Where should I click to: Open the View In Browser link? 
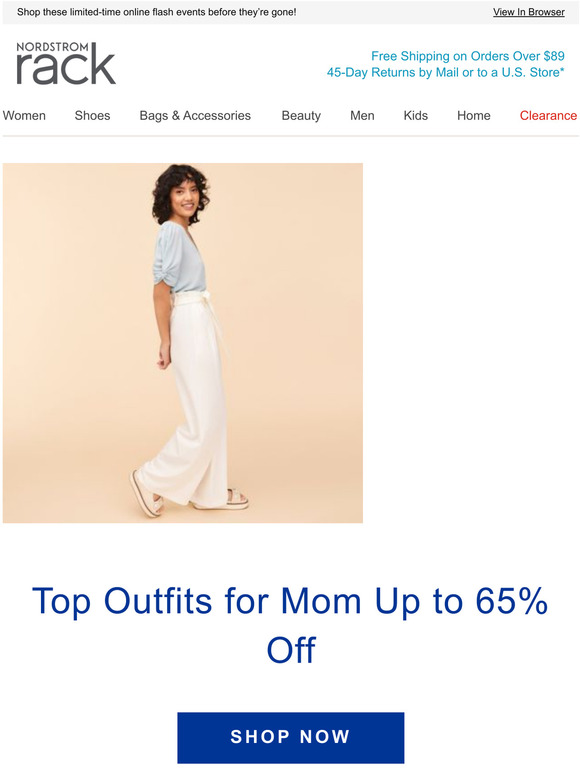click(x=529, y=12)
